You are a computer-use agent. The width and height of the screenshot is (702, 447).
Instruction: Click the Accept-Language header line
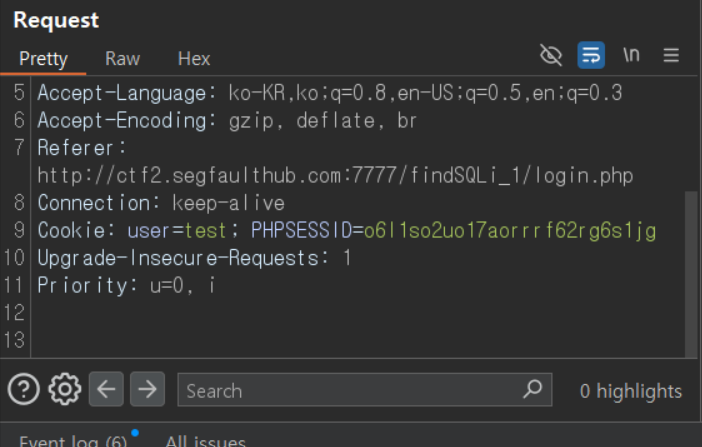pyautogui.click(x=330, y=93)
